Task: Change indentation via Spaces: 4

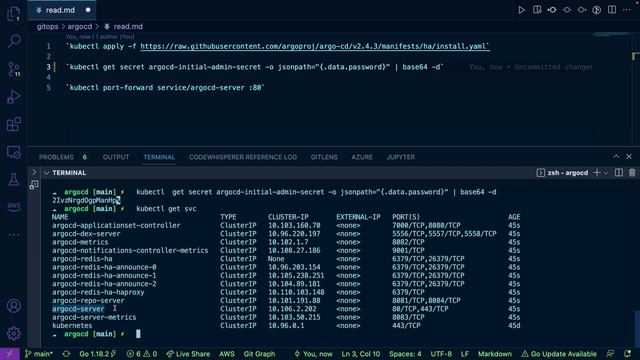Action: [x=405, y=354]
